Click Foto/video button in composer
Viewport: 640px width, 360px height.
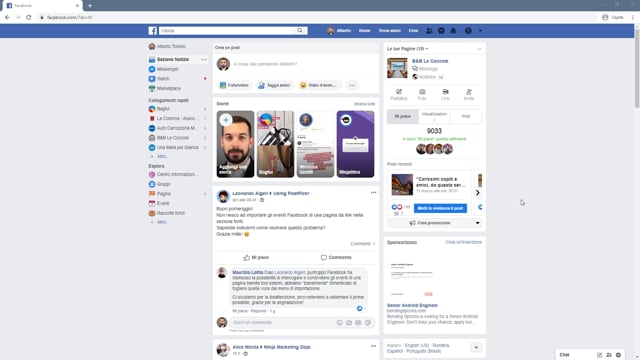click(234, 85)
